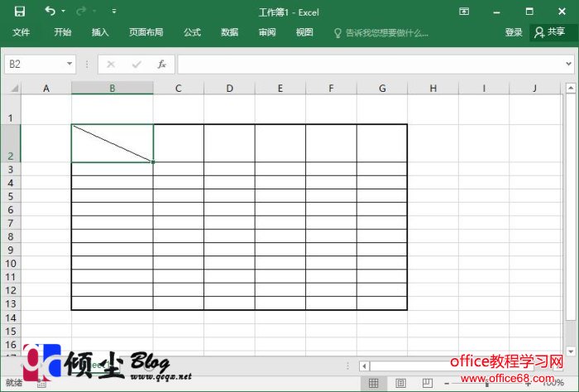
Task: Click the vertical scrollbar up arrow
Action: pos(571,88)
